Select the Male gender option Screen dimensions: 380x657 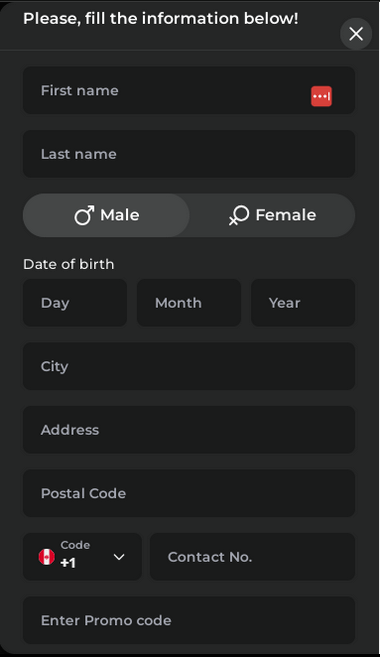click(x=106, y=215)
